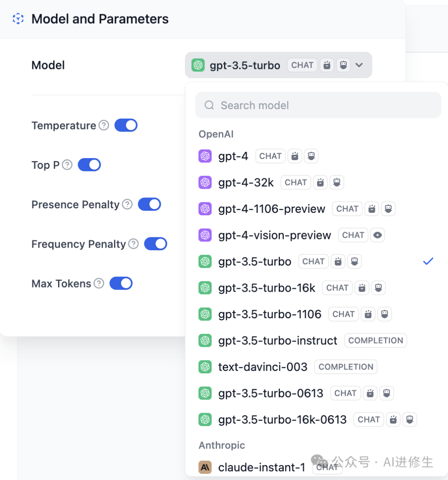Click the help icon beside Temperature
448x480 pixels.
(x=104, y=125)
